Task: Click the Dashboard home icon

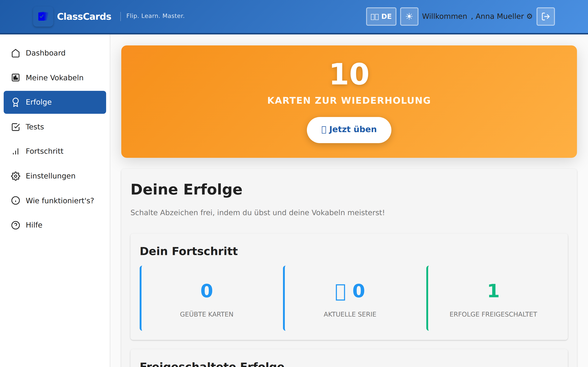Action: [x=16, y=53]
